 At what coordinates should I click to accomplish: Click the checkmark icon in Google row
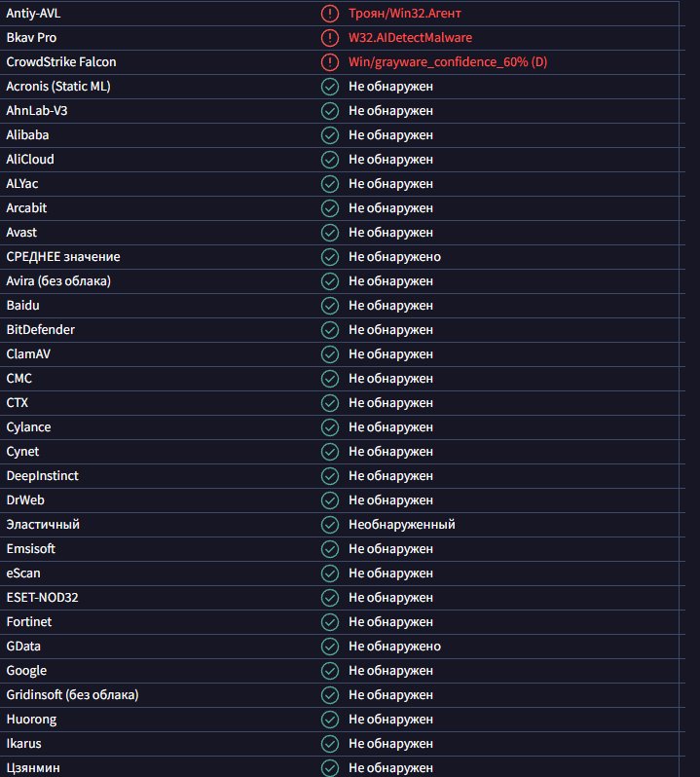[x=330, y=671]
